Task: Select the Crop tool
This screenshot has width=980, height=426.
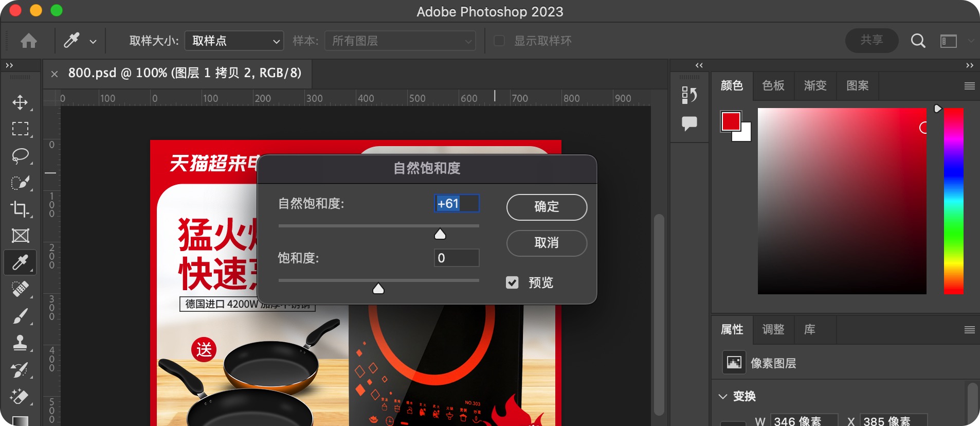Action: coord(20,209)
